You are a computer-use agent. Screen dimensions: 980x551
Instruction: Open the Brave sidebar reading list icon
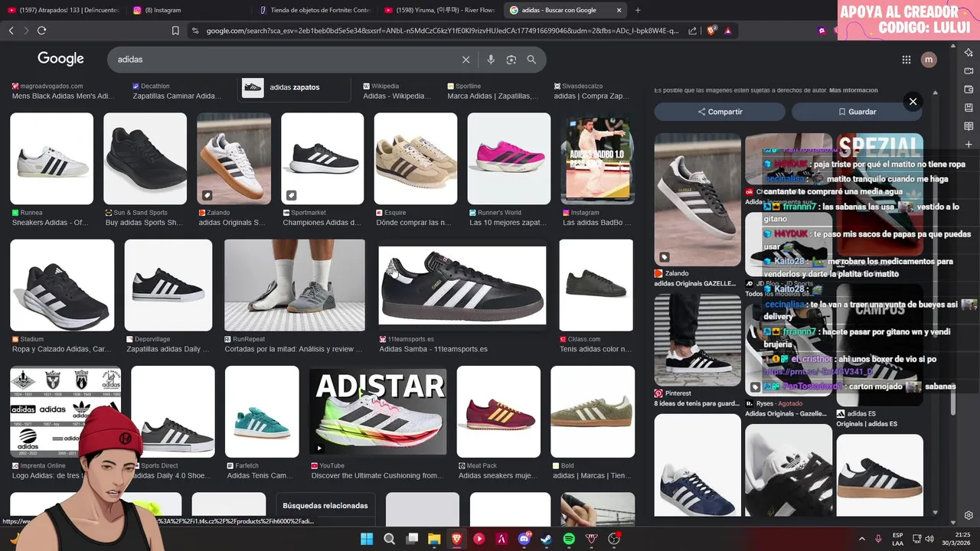[x=969, y=126]
